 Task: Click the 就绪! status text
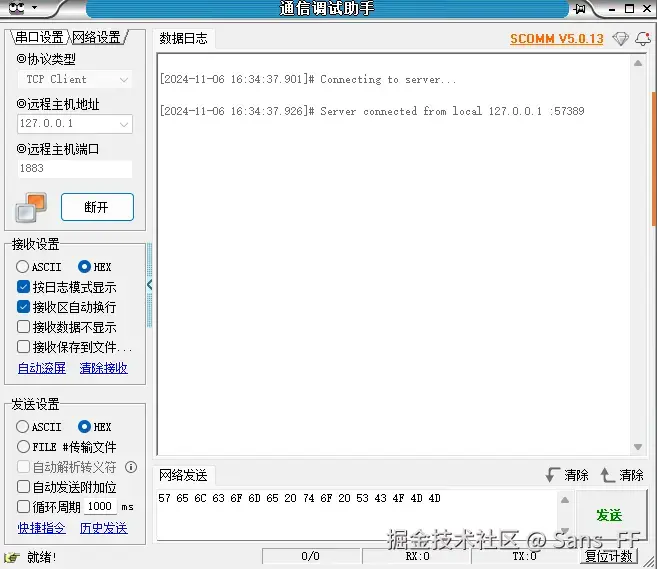click(41, 557)
